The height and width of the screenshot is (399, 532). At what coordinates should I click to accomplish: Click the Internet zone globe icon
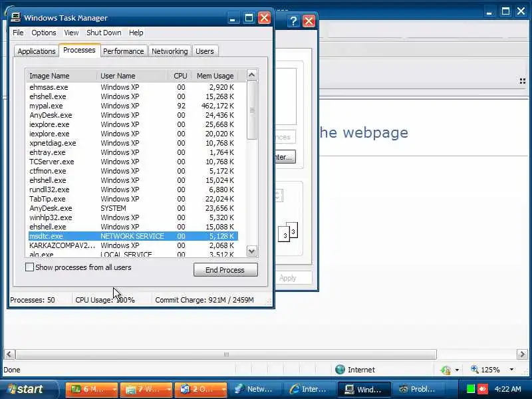tap(340, 370)
